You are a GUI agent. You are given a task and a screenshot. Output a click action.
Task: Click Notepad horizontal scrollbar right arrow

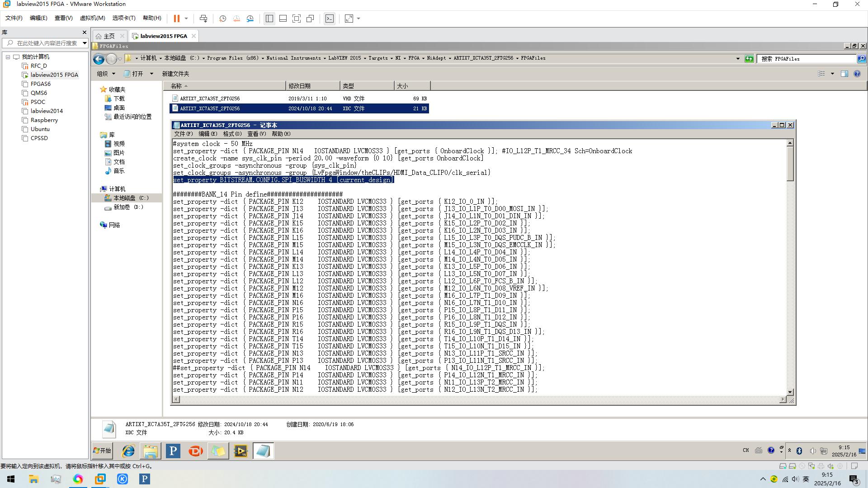click(783, 399)
